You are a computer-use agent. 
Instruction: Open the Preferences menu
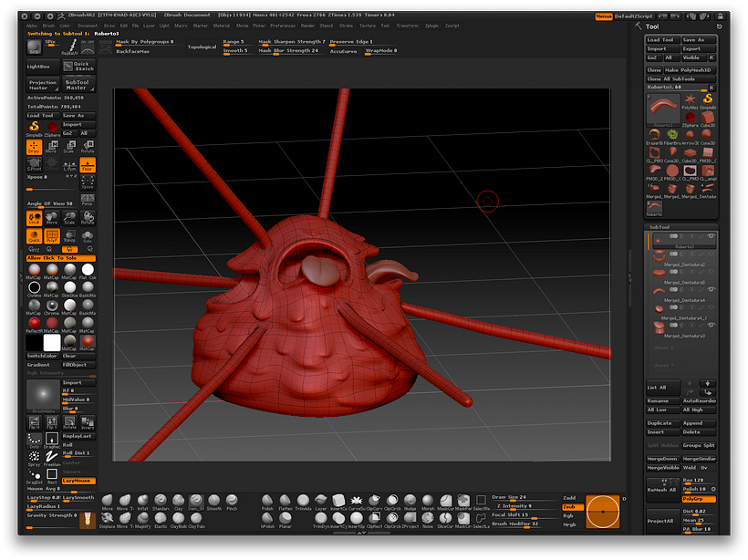[282, 26]
